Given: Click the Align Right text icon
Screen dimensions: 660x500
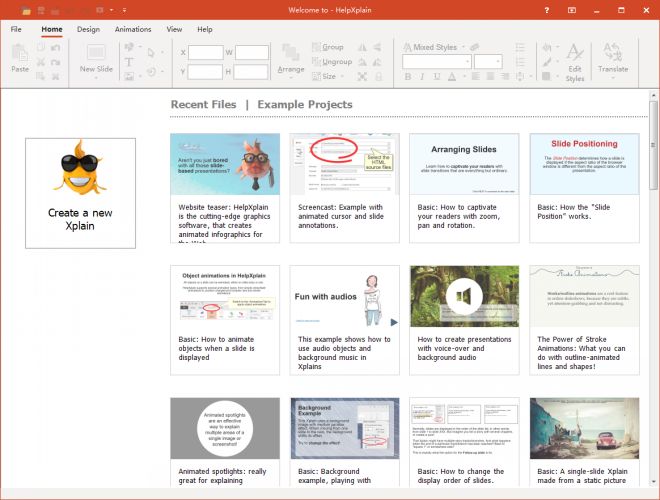Looking at the screenshot, I should point(505,76).
